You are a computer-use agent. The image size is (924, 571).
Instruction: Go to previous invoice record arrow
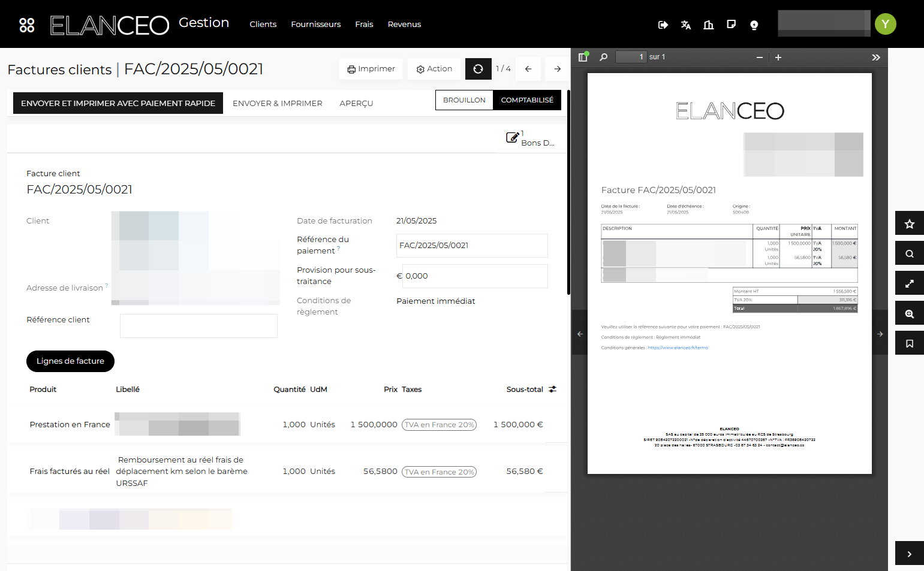(x=528, y=69)
